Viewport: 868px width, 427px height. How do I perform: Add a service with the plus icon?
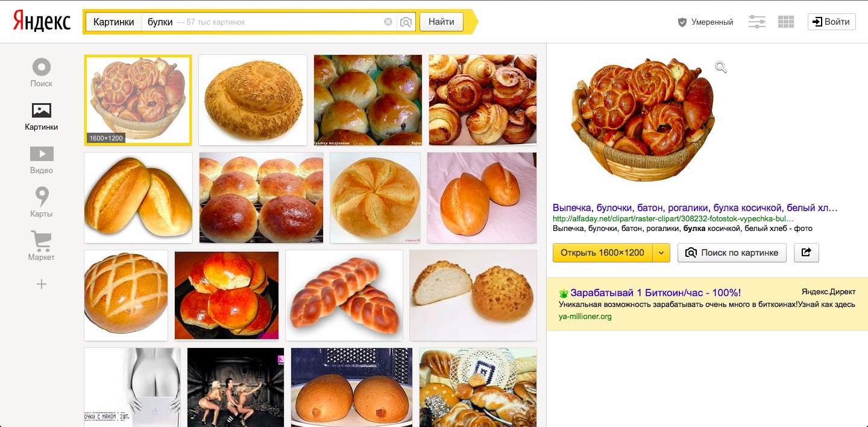(x=42, y=284)
